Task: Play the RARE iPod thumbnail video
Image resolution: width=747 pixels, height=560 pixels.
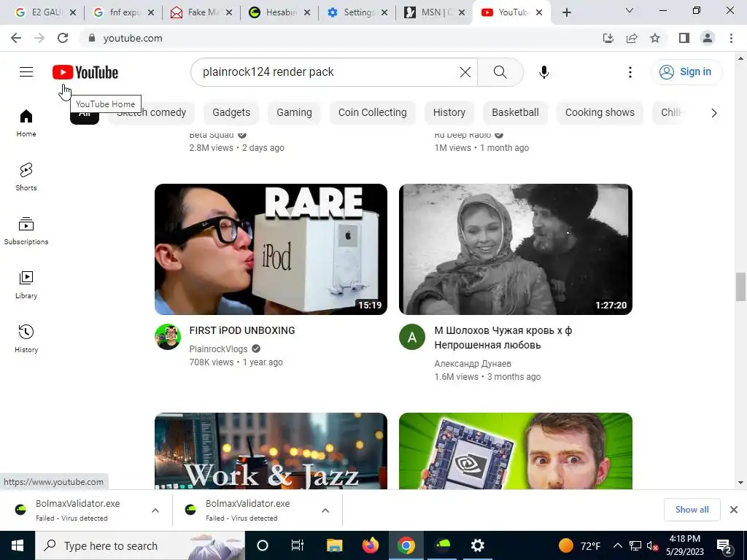Action: (x=271, y=249)
